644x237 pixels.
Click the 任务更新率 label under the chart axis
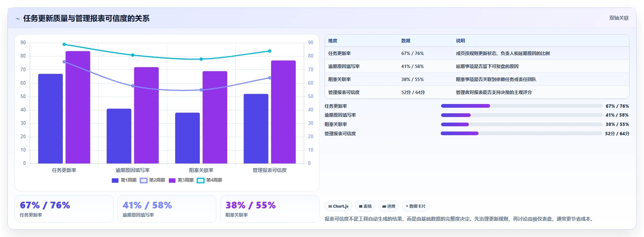64,170
